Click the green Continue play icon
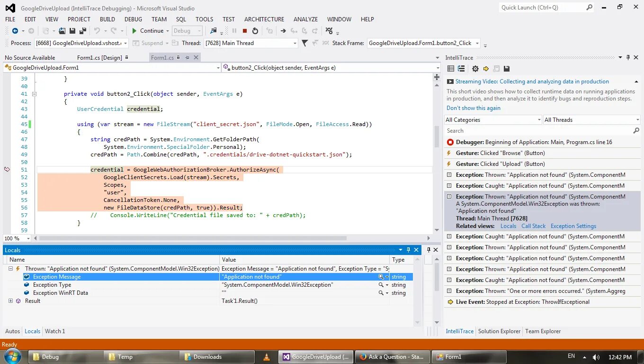Screen dimensions: 644x364 pyautogui.click(x=134, y=31)
